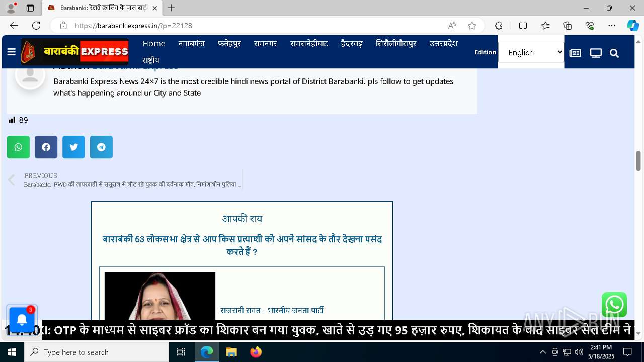Open the Edge profile icon
The image size is (644, 362).
(11, 8)
